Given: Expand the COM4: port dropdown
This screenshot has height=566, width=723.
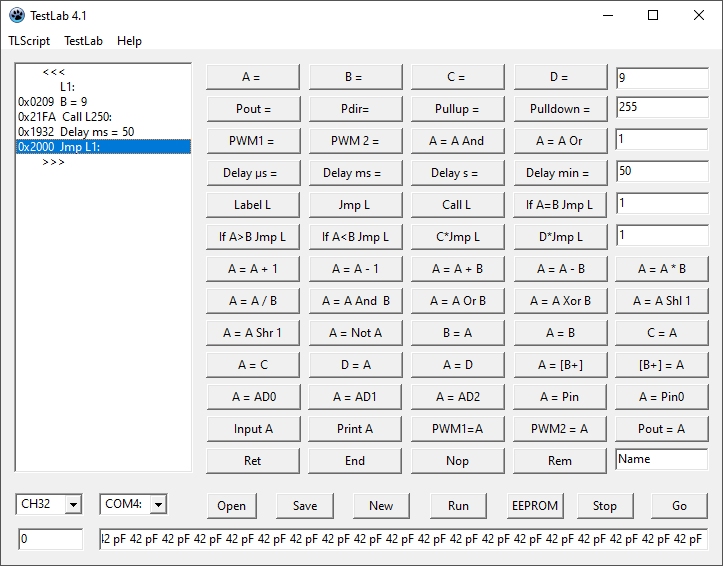Looking at the screenshot, I should coord(157,505).
